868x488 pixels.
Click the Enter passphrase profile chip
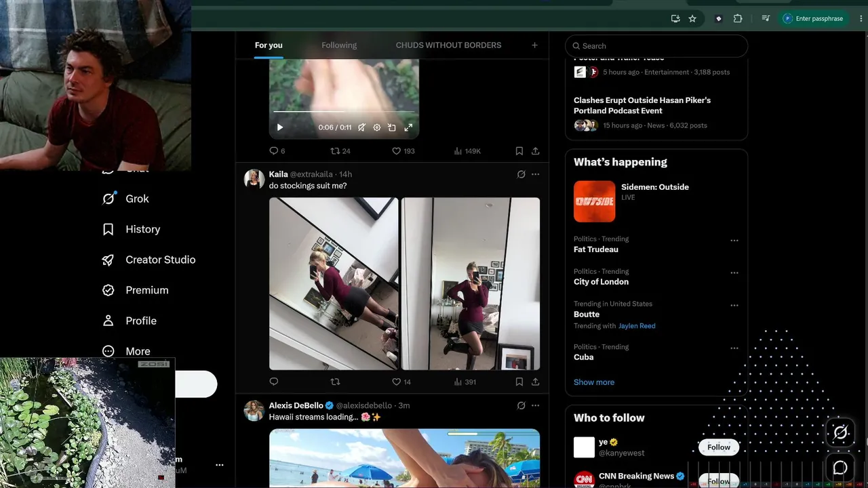(x=814, y=19)
